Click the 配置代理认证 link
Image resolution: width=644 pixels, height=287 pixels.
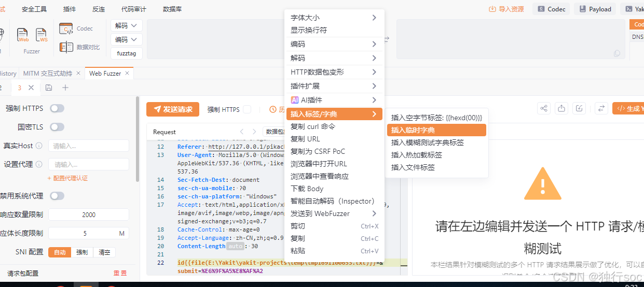click(67, 178)
